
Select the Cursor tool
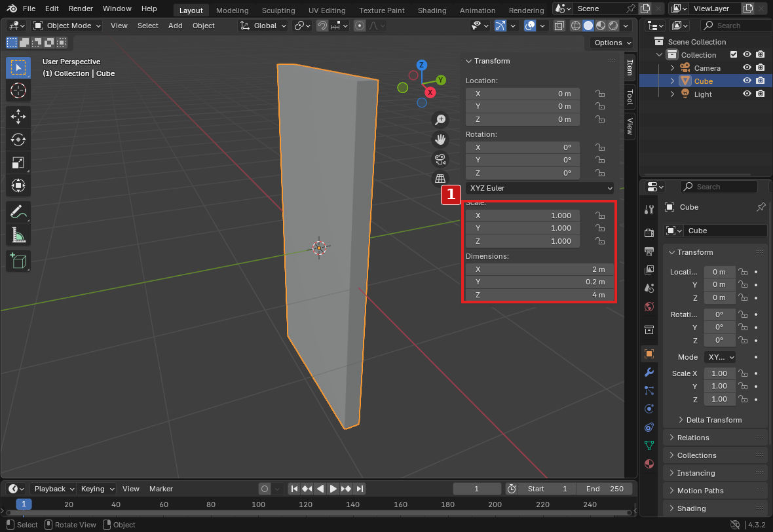tap(18, 90)
